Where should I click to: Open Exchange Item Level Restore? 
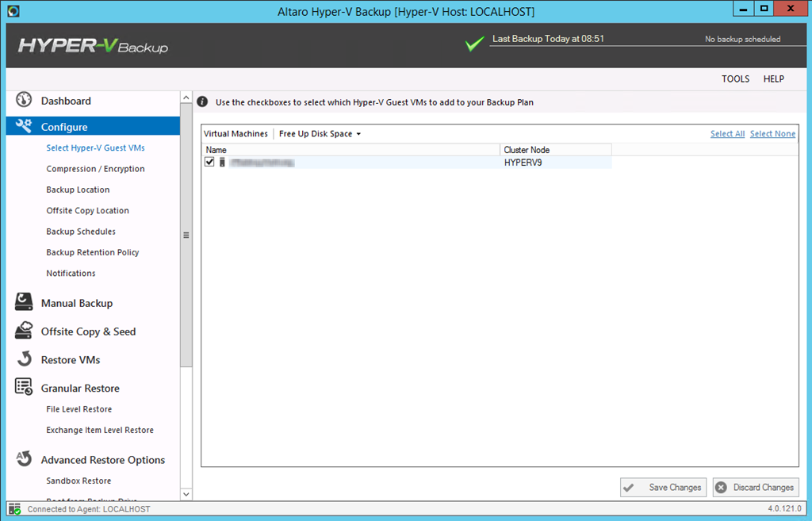pyautogui.click(x=100, y=430)
